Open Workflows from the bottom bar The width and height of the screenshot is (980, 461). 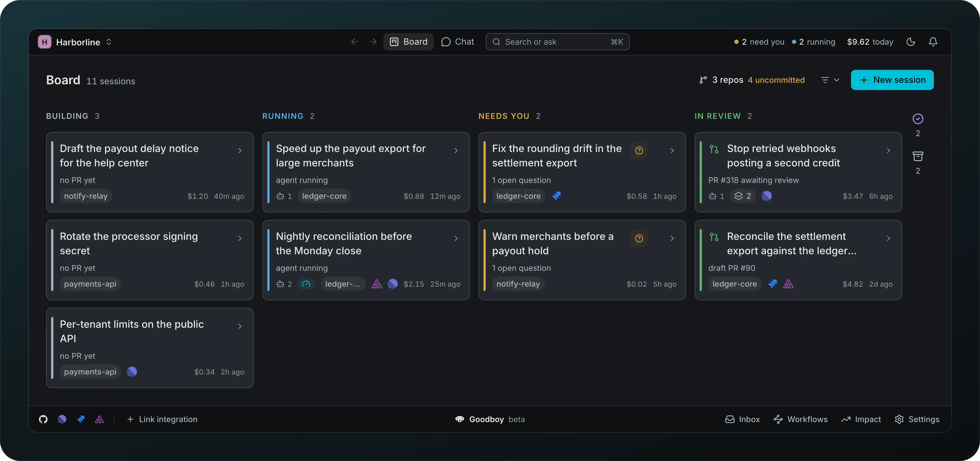[x=800, y=419]
